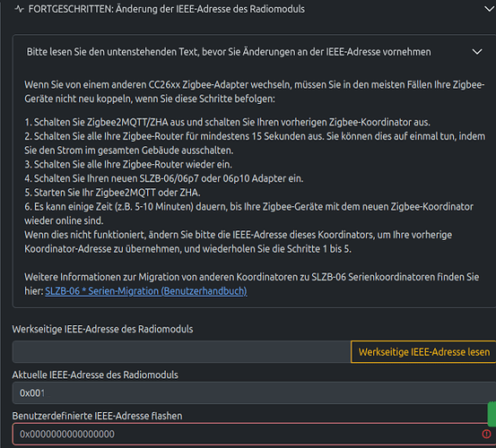496x448 pixels.
Task: Click the red error icon in custom address field
Action: [486, 434]
